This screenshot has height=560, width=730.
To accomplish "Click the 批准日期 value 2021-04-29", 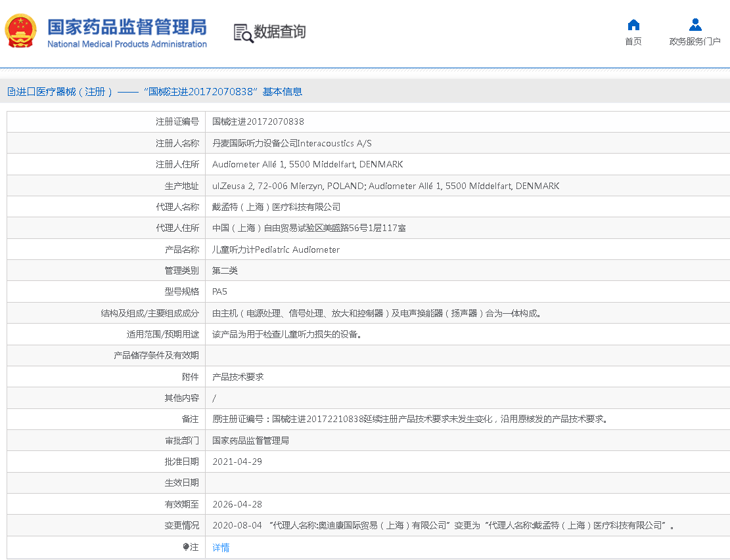I will 237,462.
